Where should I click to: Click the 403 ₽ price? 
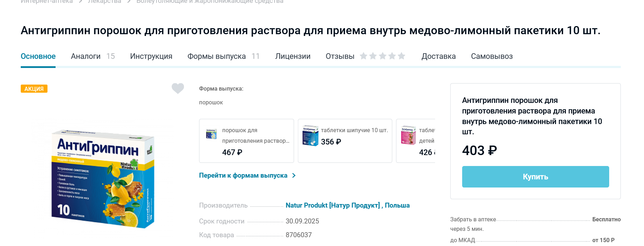479,150
